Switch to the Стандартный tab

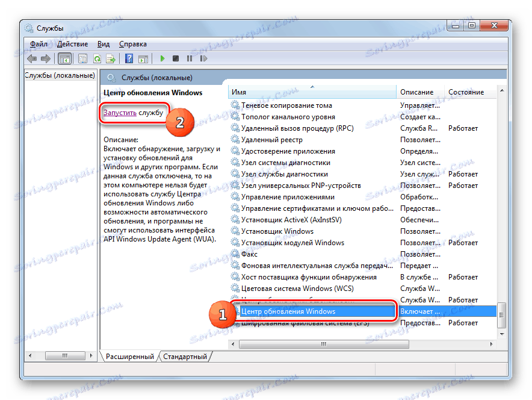185,357
